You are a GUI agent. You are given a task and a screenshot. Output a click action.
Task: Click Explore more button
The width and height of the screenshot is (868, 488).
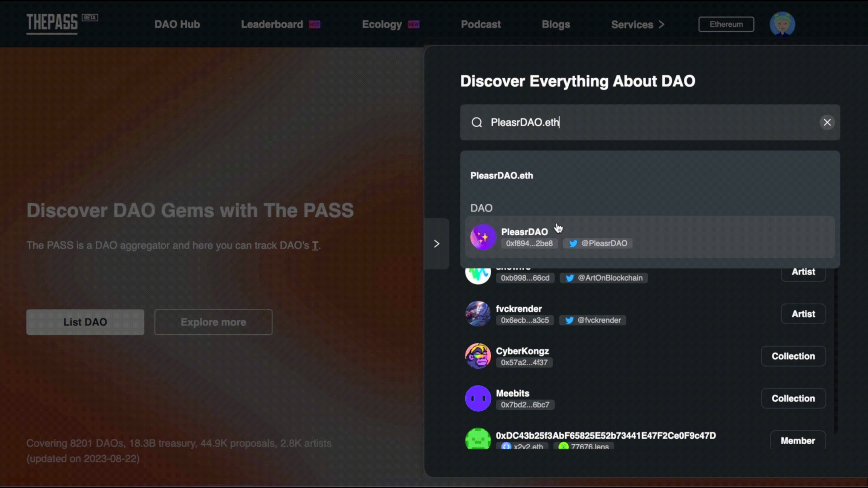click(213, 322)
